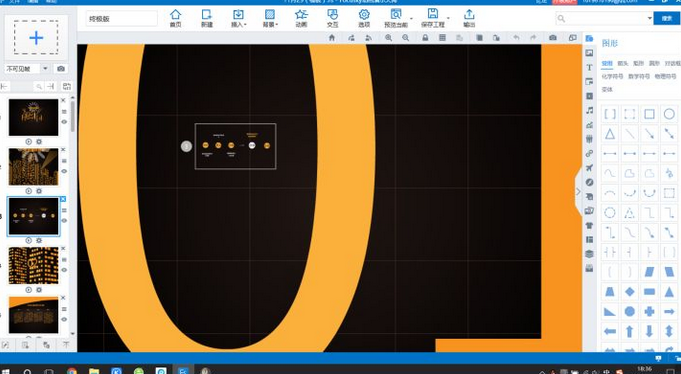Switch to the 箭头 (Arrows) shapes tab
681x374 pixels.
pyautogui.click(x=623, y=63)
